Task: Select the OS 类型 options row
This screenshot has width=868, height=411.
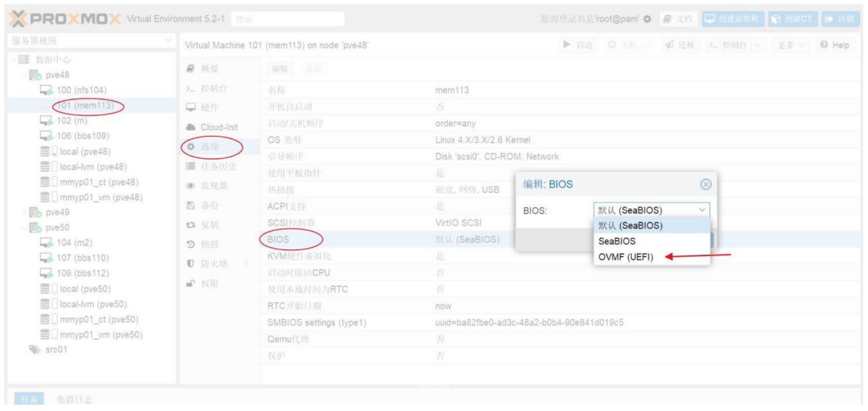Action: (561, 140)
